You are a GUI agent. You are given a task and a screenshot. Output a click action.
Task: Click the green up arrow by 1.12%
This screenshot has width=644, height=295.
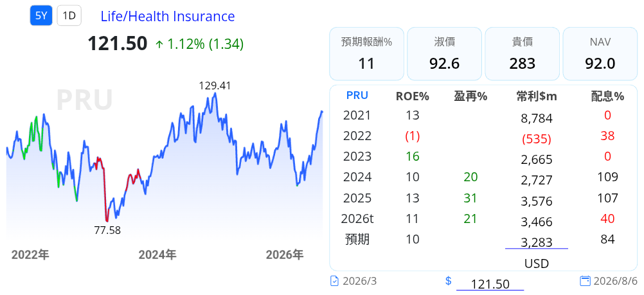(159, 44)
